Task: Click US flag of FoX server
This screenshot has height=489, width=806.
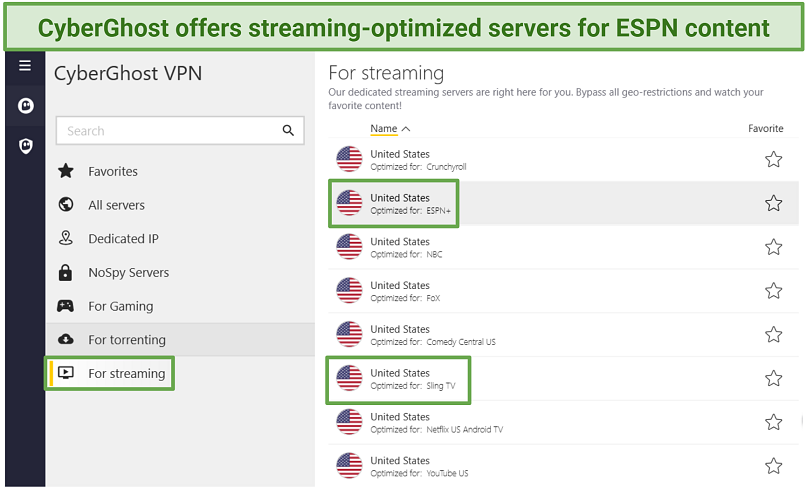Action: [349, 291]
